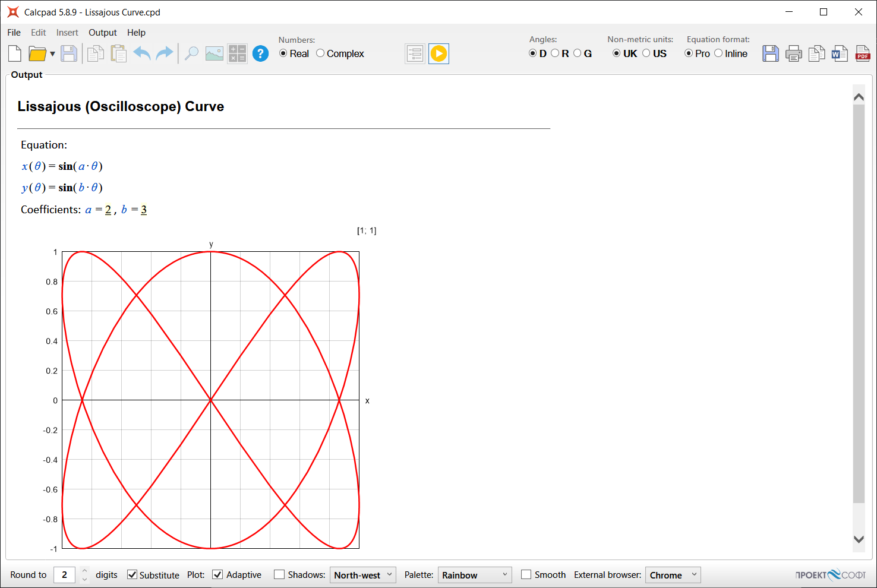Image resolution: width=877 pixels, height=588 pixels.
Task: Expand the Palette dropdown showing Rainbow
Action: 474,575
